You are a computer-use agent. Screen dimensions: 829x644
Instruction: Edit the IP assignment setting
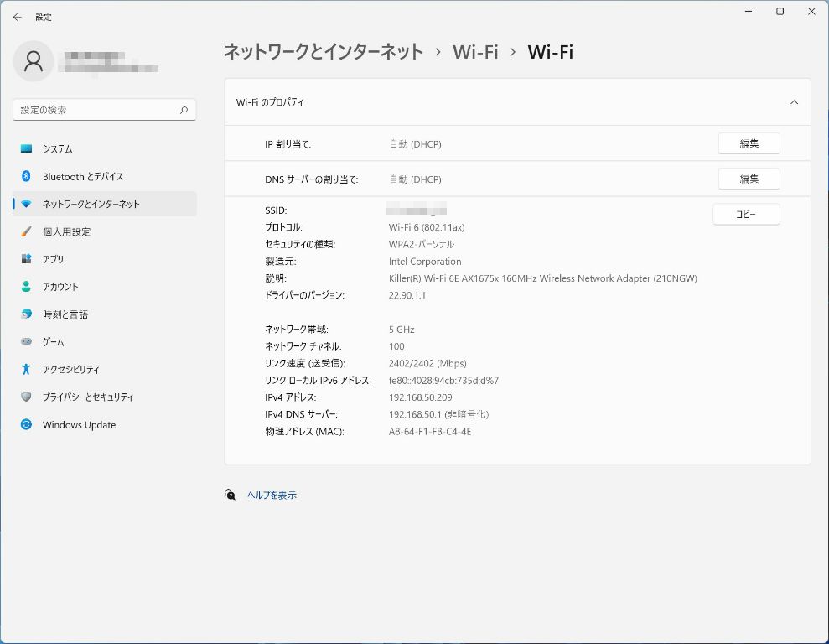(x=749, y=143)
